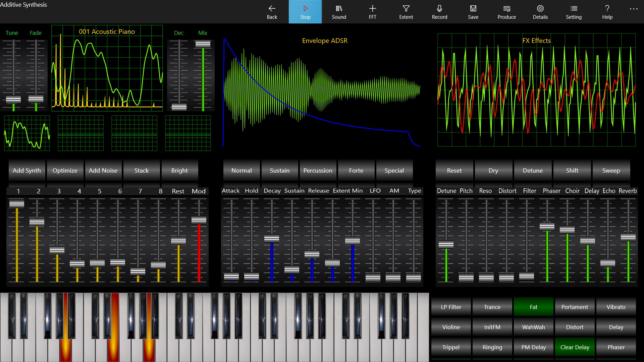
Task: Start a microphone Record session
Action: pos(439,12)
